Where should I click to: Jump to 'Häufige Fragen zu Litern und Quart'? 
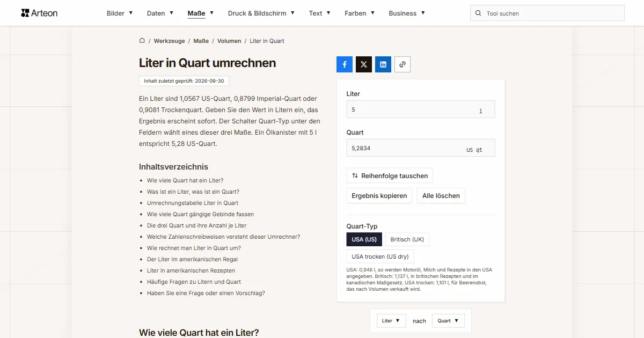[194, 282]
